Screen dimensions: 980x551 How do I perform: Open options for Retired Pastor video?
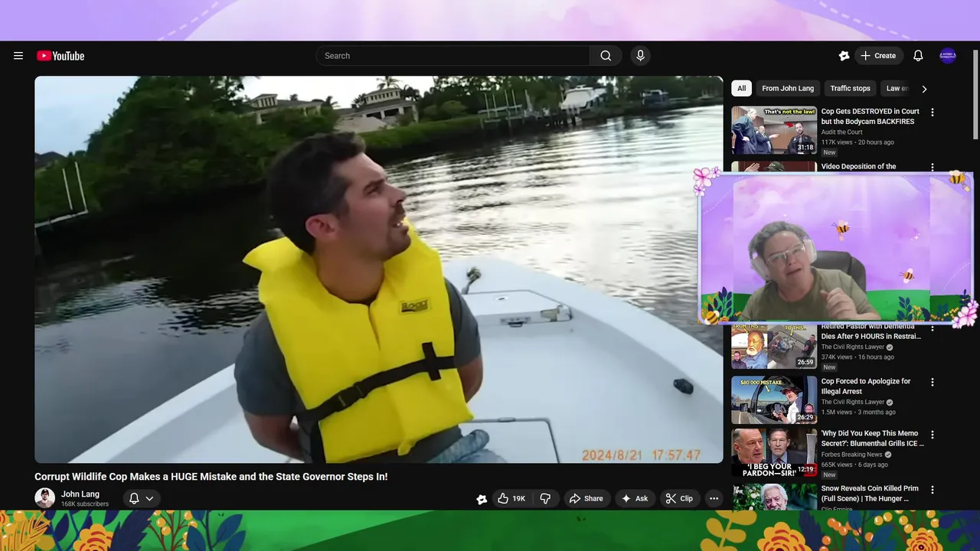pos(933,328)
